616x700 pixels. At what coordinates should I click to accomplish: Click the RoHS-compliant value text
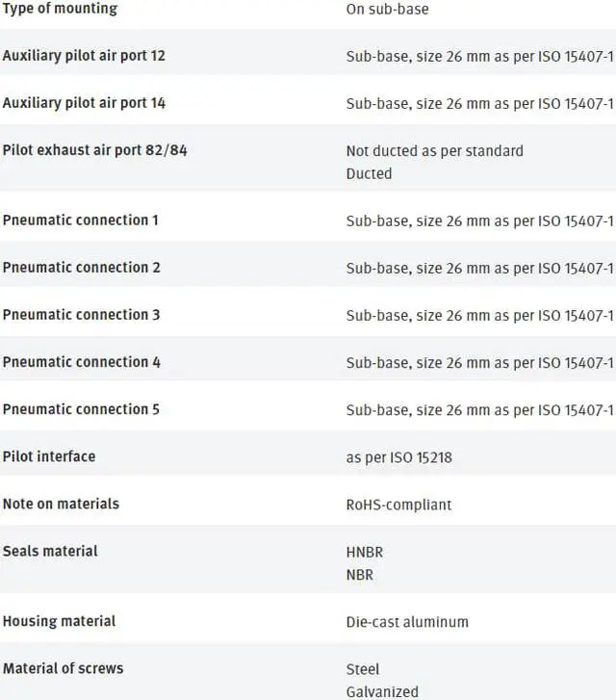coord(398,505)
